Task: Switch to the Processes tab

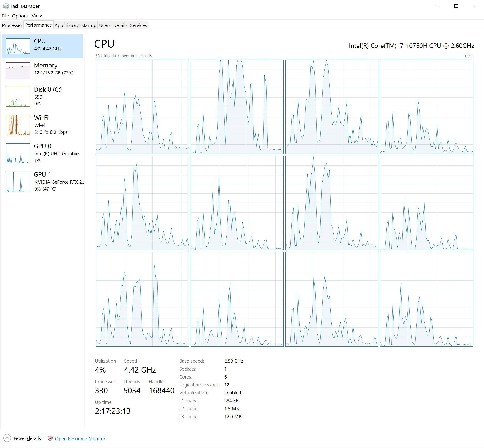Action: [x=12, y=25]
